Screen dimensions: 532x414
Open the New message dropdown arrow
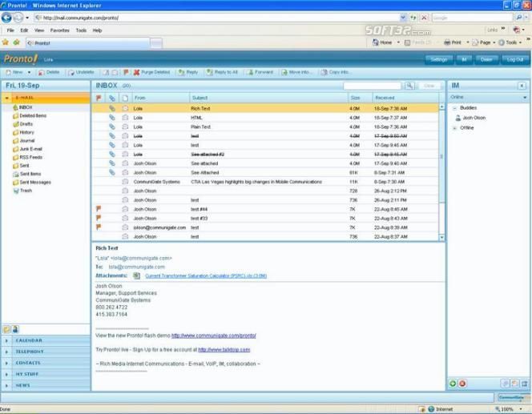[x=29, y=72]
